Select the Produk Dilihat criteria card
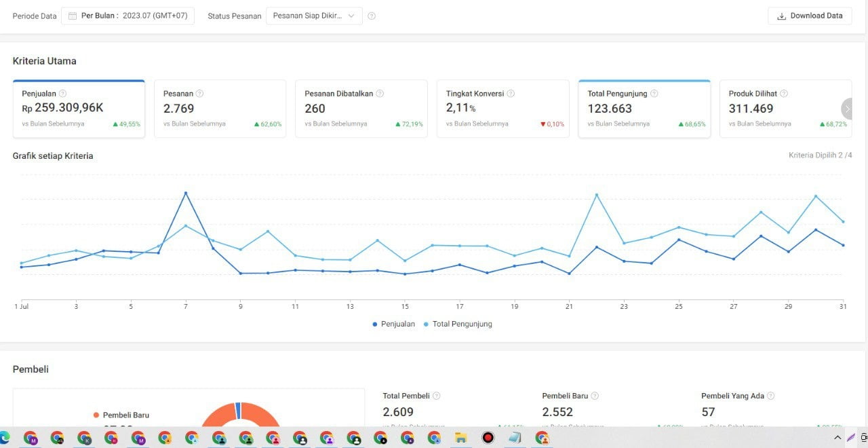This screenshot has height=448, width=868. (x=785, y=109)
